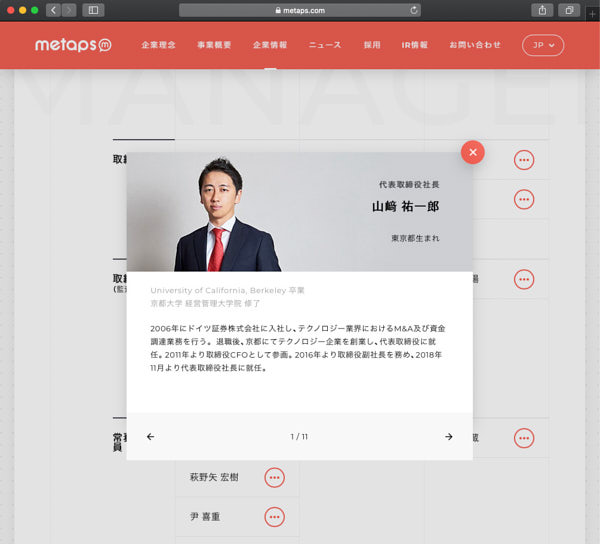Toggle the Safari sidebar button

tap(94, 10)
